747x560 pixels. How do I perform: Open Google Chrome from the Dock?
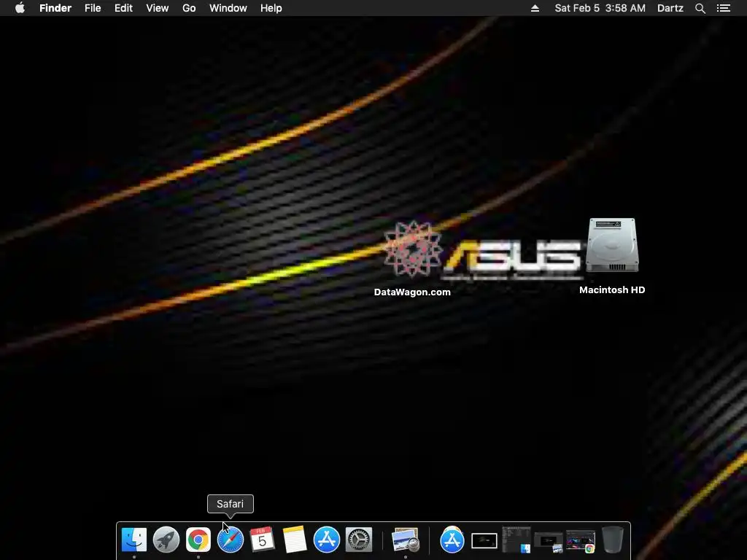pos(198,540)
